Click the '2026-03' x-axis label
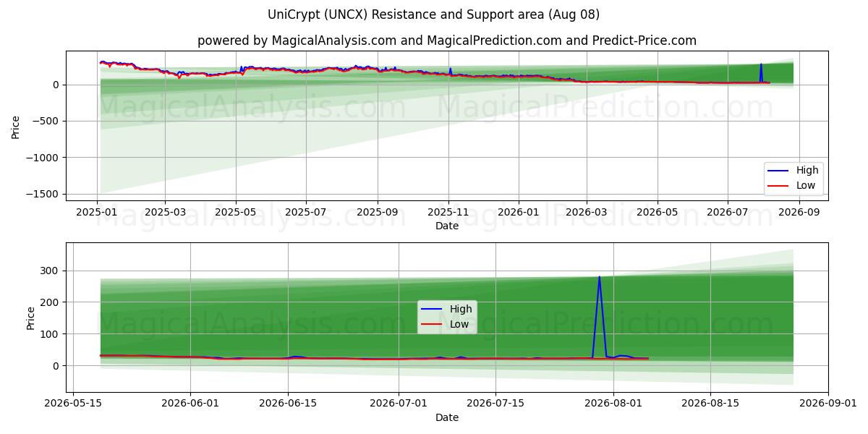 click(x=586, y=213)
